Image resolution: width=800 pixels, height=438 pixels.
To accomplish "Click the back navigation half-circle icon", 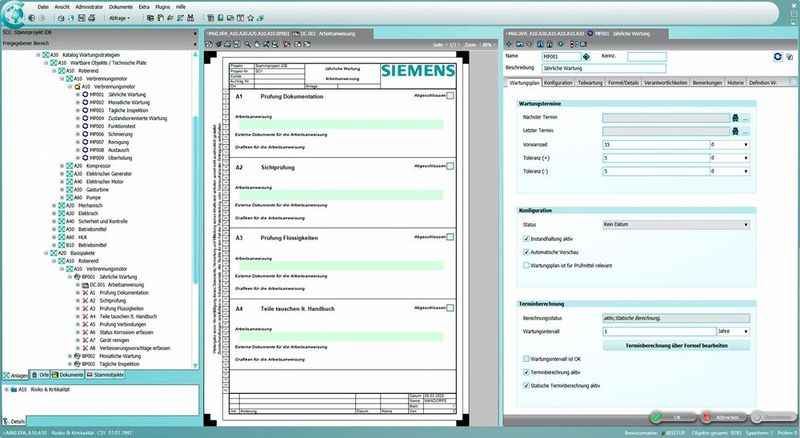I will coord(32,18).
